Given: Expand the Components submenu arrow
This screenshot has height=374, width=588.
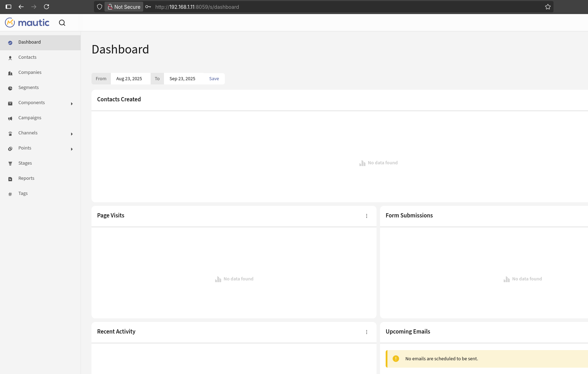Looking at the screenshot, I should (x=72, y=103).
